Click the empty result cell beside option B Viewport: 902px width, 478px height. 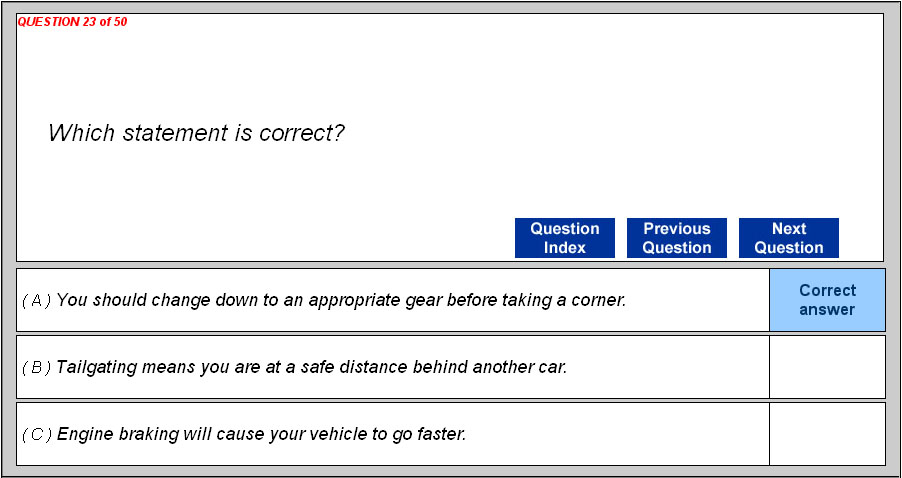pyautogui.click(x=827, y=367)
